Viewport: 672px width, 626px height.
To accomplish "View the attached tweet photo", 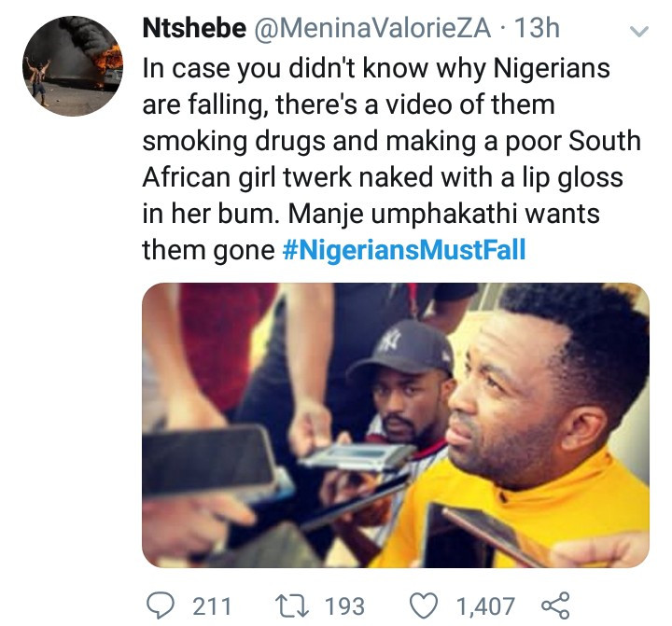I will 395,424.
